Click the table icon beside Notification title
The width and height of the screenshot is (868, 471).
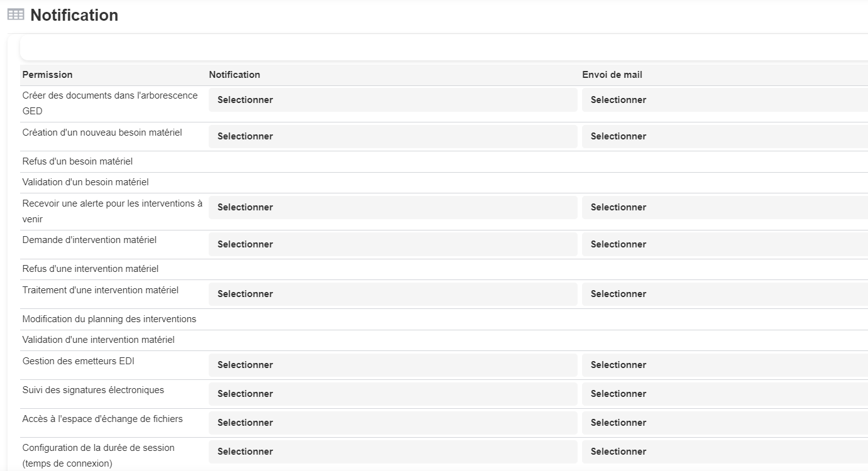[x=16, y=14]
